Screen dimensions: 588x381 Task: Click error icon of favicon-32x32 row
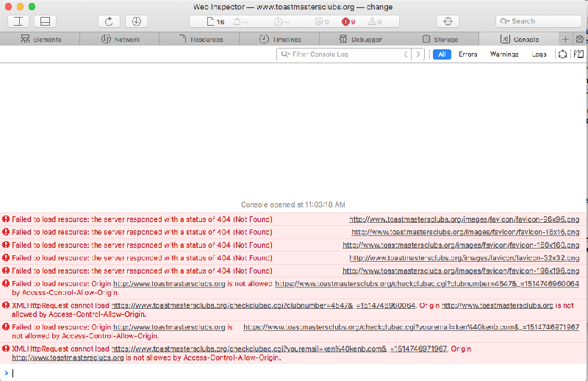[6, 257]
